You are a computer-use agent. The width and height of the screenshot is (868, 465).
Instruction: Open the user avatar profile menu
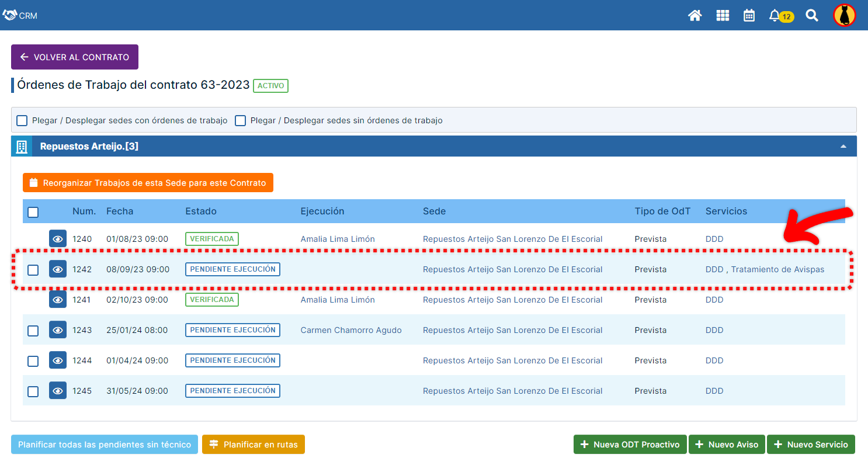click(844, 16)
